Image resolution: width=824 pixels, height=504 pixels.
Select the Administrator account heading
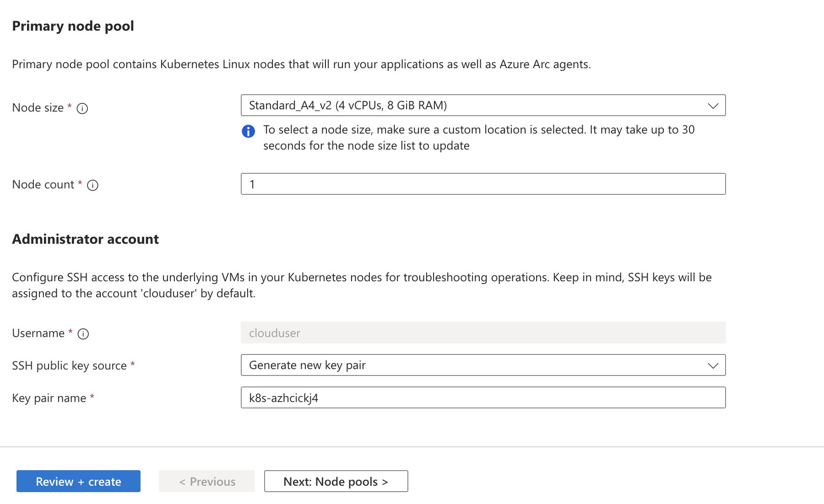[x=85, y=239]
